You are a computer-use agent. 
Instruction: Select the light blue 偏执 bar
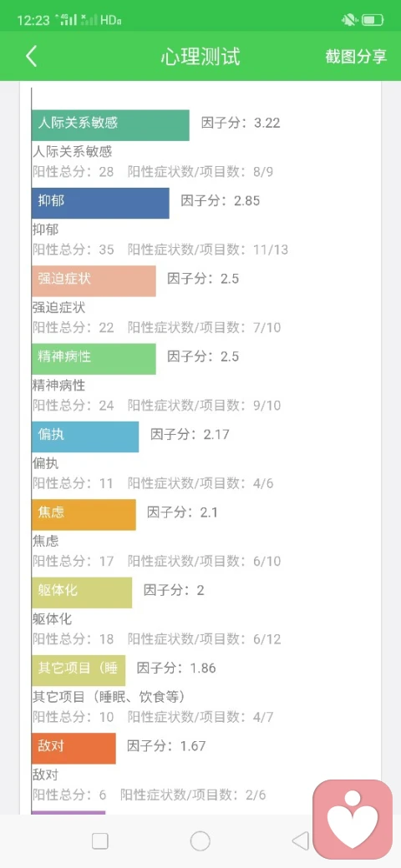coord(85,437)
